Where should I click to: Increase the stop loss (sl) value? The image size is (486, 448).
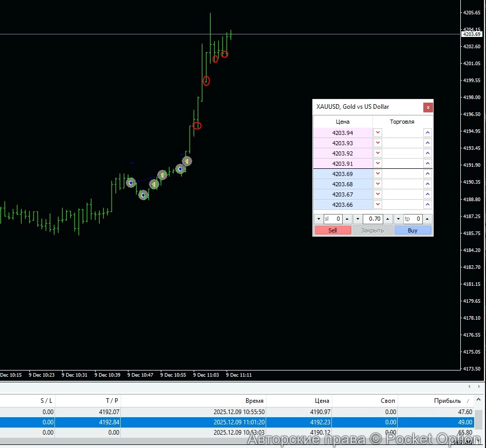(x=347, y=219)
